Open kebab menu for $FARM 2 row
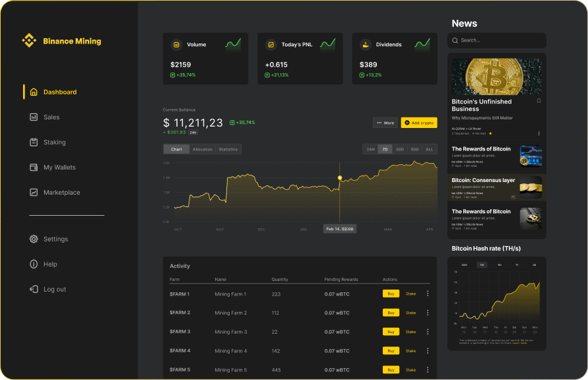588x380 pixels. click(x=428, y=313)
